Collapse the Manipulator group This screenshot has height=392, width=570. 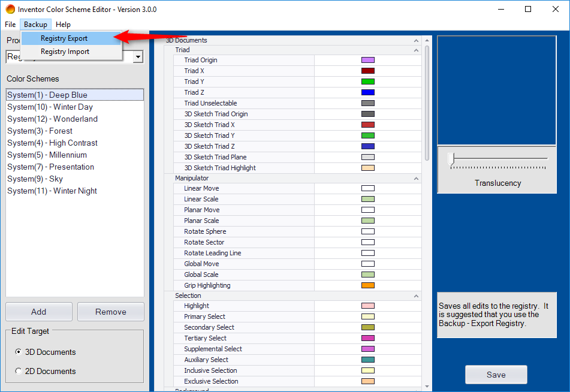click(416, 179)
